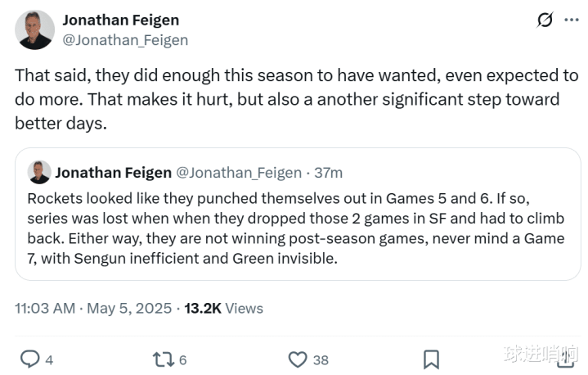
Task: Bookmark this tweet
Action: click(431, 359)
